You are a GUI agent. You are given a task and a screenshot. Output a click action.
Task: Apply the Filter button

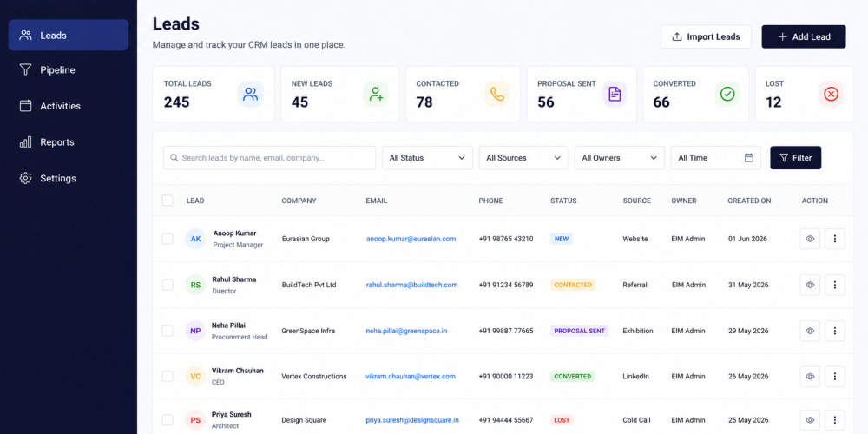click(x=795, y=158)
